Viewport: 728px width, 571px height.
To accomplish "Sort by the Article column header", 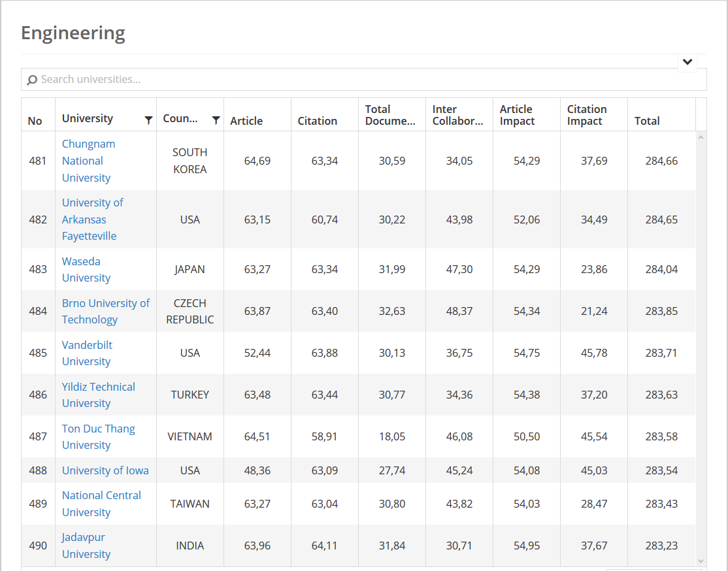I will [246, 121].
